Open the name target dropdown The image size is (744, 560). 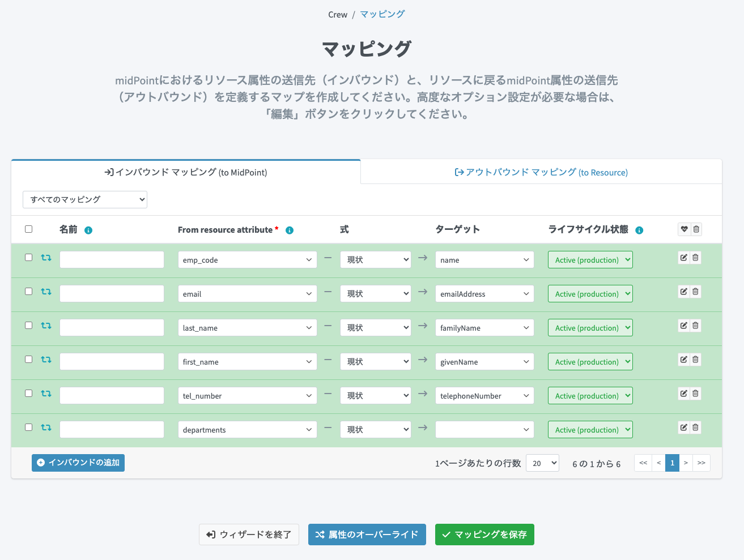484,260
